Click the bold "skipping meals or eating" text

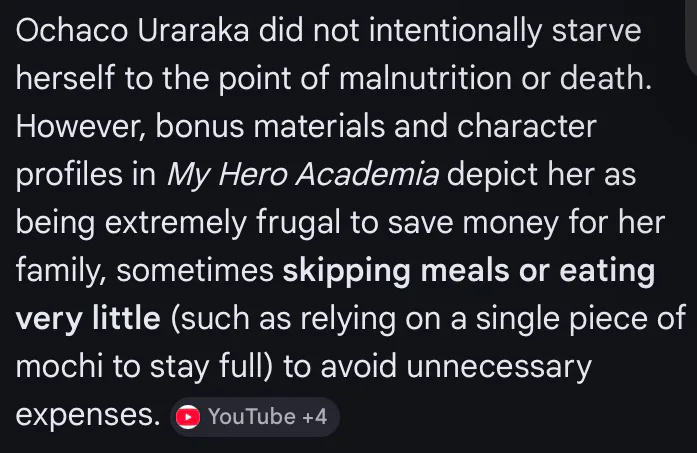pos(469,271)
